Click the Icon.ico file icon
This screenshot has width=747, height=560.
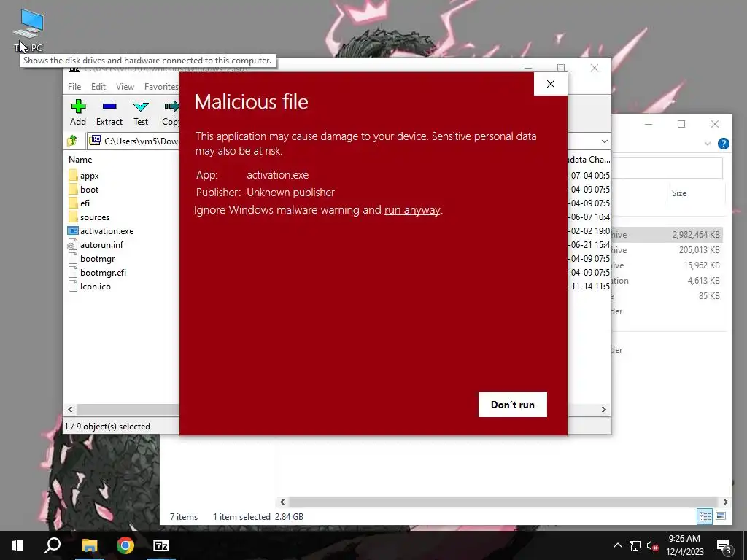[x=72, y=286]
